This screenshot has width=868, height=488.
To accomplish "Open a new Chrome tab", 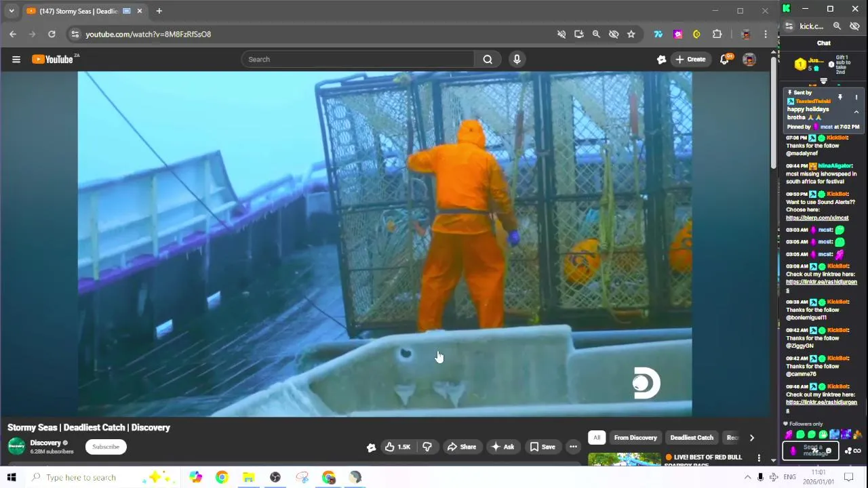I will [159, 11].
